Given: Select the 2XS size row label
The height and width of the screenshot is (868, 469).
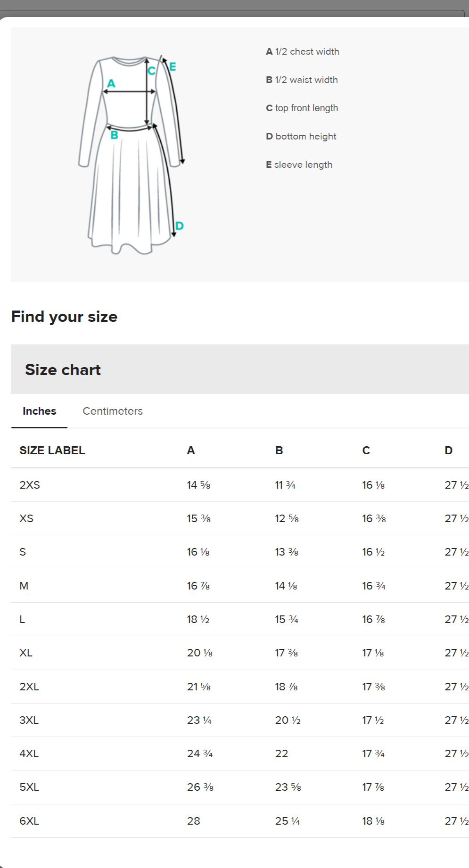Looking at the screenshot, I should pyautogui.click(x=30, y=485).
